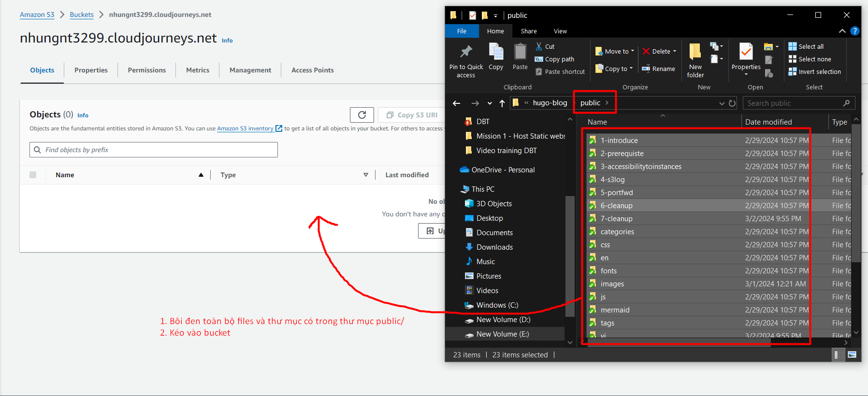Viewport: 868px width, 396px height.
Task: Select OneDrive - Personal in navigation pane
Action: (x=503, y=170)
